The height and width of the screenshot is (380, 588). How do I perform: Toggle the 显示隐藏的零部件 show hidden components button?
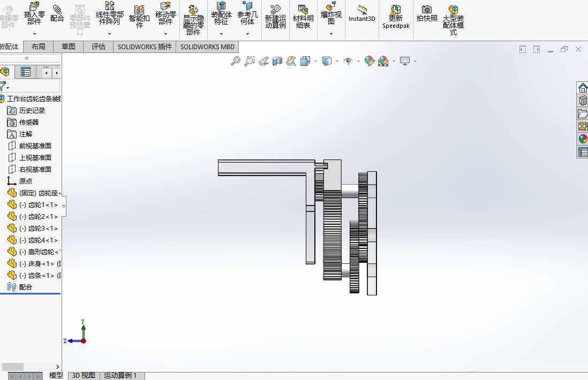click(193, 20)
